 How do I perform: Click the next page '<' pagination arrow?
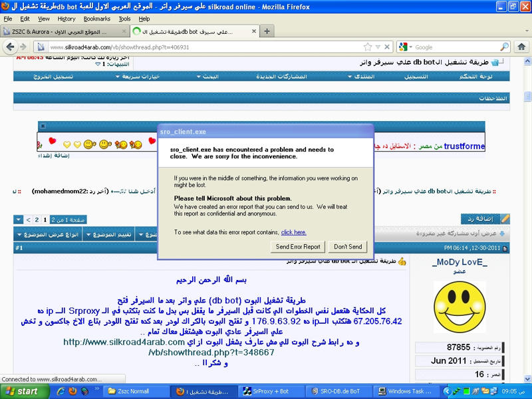coord(29,220)
